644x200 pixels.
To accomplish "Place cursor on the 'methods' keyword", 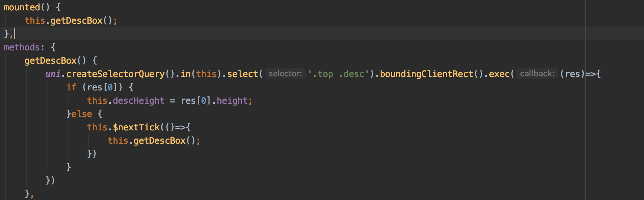I will [22, 47].
